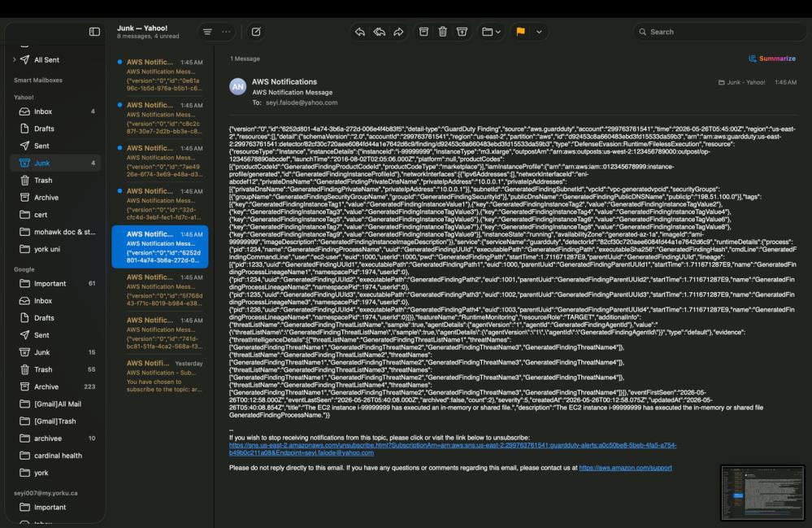Open the SNS unsubscribe link
The image size is (812, 528).
coord(453,449)
